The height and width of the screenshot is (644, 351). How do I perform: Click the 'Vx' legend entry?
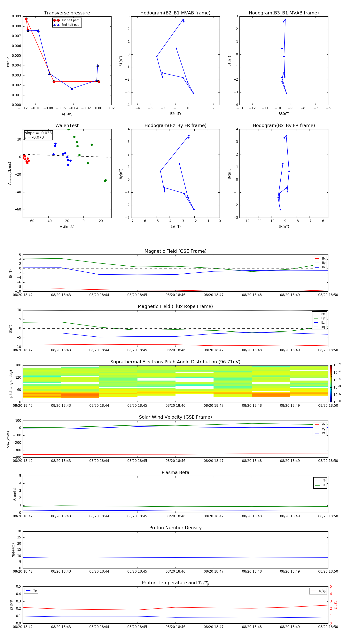coord(320,424)
